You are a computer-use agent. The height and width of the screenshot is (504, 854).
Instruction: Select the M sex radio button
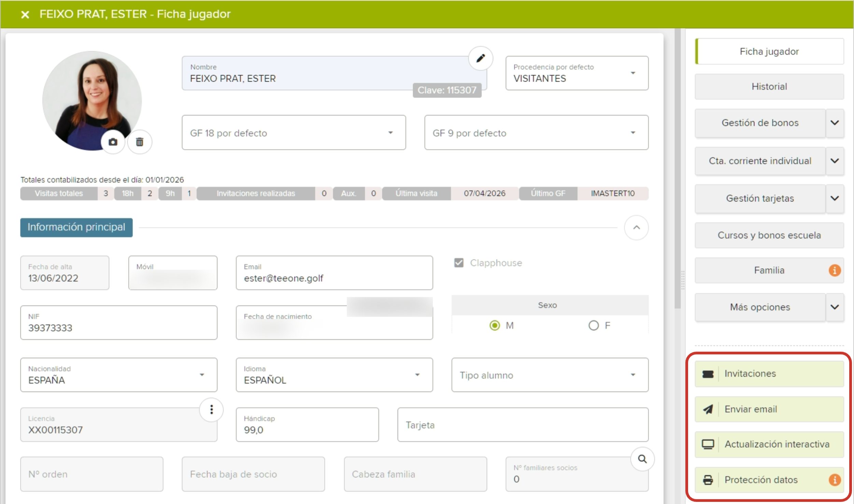pyautogui.click(x=495, y=325)
